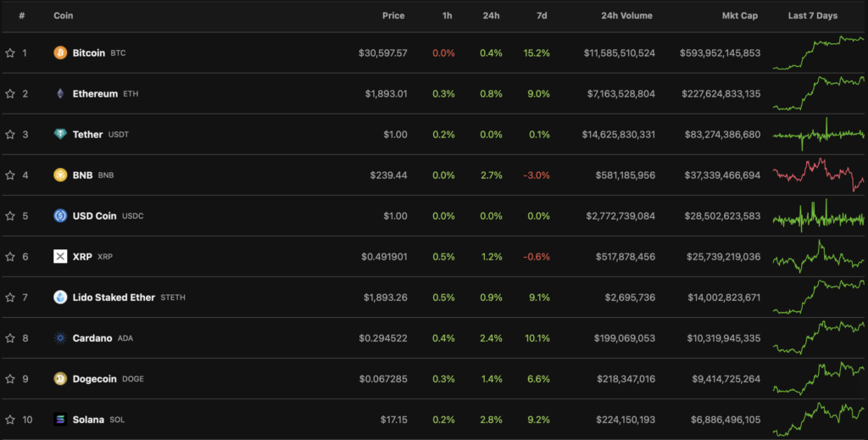Screen dimensions: 868x440
Task: Toggle the favorite star for USD Coin
Action: click(10, 215)
